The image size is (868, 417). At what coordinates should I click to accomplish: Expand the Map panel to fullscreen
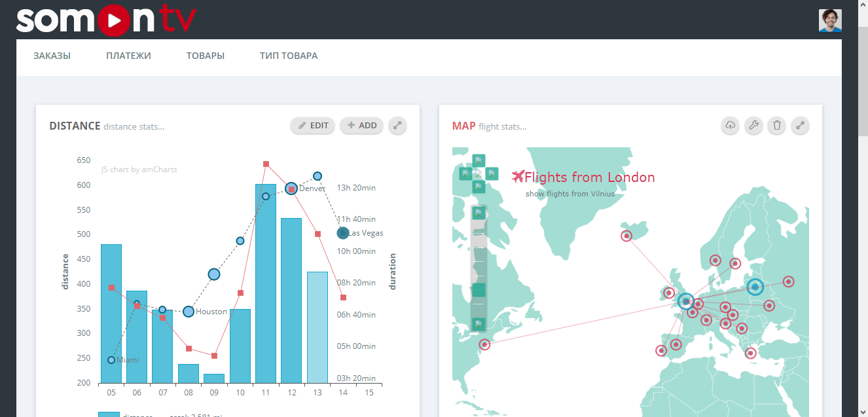pos(799,126)
